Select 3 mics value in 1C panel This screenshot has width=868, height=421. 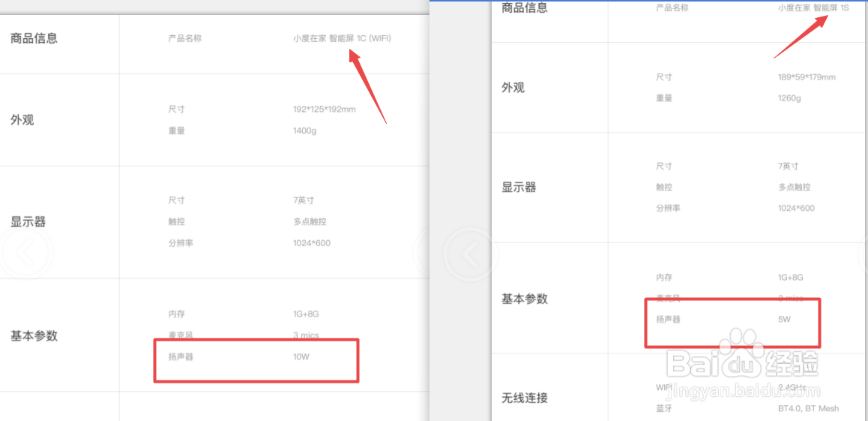click(x=306, y=335)
